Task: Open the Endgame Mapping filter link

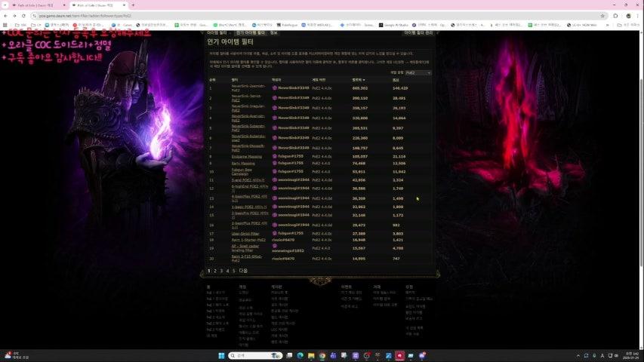Action: 247,156
